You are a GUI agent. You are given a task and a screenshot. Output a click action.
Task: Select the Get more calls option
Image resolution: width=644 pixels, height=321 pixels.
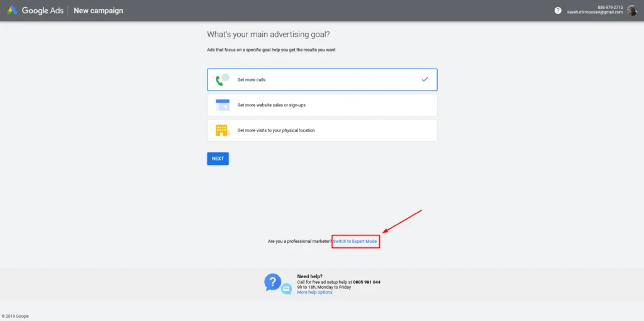pyautogui.click(x=322, y=80)
